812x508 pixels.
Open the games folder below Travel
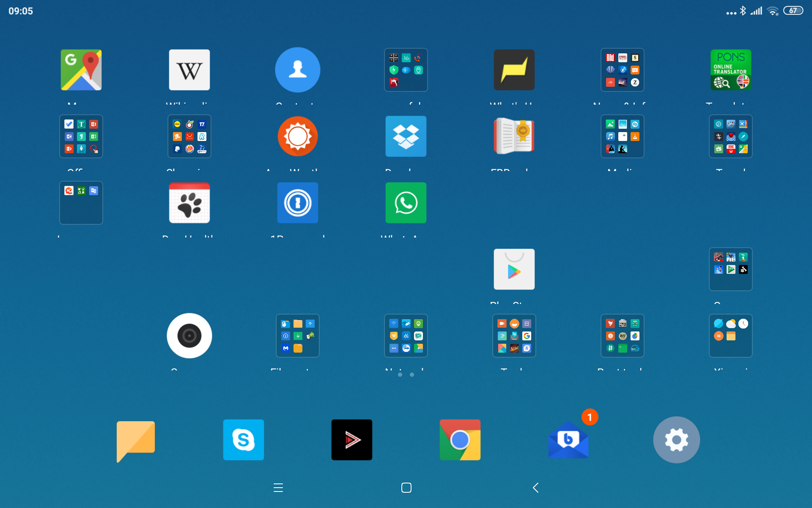click(731, 269)
